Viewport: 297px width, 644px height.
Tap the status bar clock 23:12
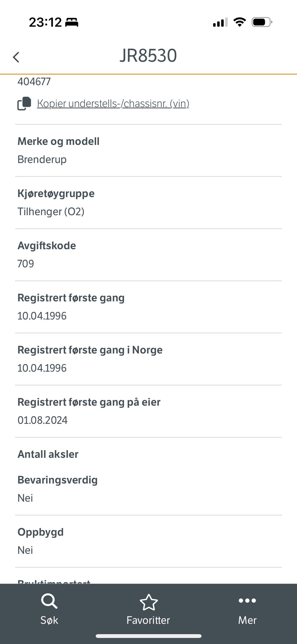coord(45,22)
